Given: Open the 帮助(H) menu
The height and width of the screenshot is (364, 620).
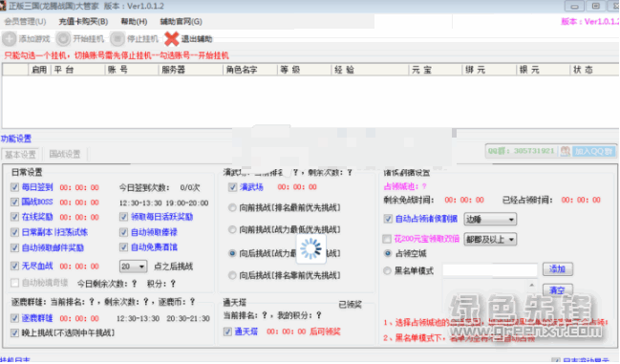Looking at the screenshot, I should pos(134,22).
